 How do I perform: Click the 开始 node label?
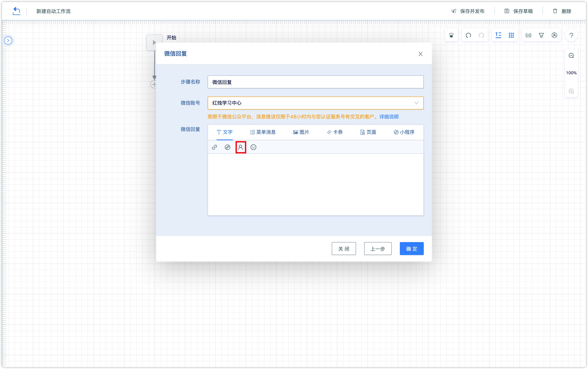tap(171, 38)
